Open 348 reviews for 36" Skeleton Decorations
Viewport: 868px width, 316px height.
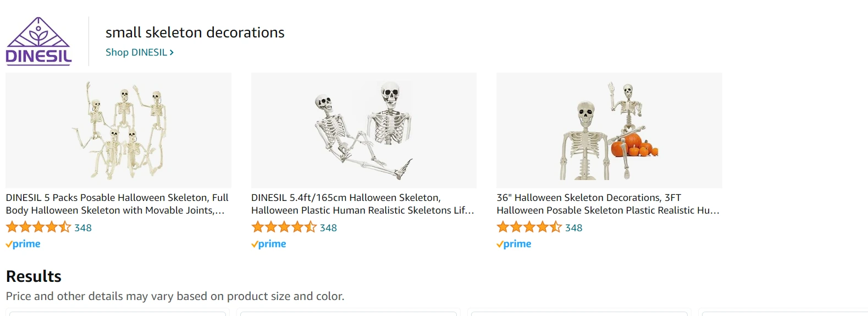point(573,228)
